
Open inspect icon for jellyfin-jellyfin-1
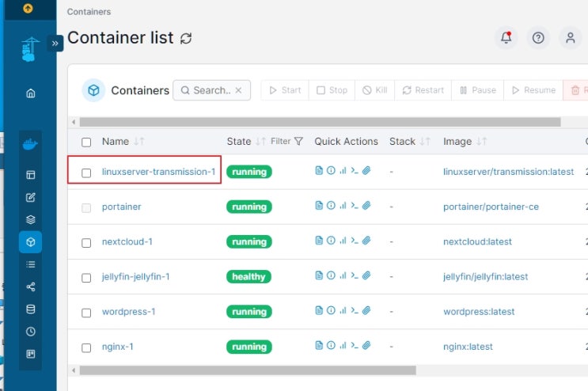331,275
